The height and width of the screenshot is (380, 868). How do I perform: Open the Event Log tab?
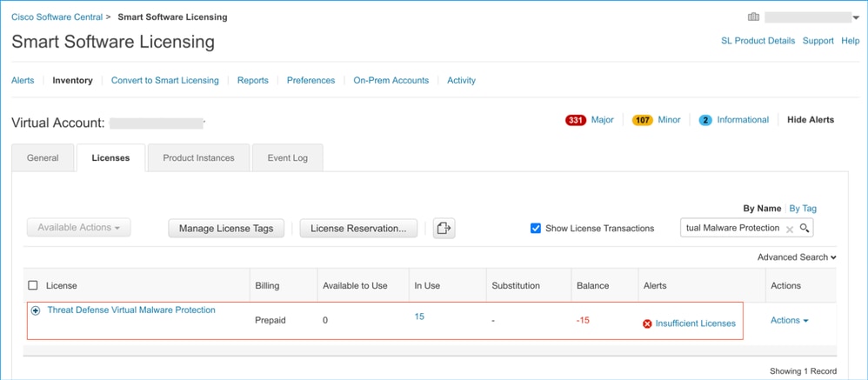287,157
